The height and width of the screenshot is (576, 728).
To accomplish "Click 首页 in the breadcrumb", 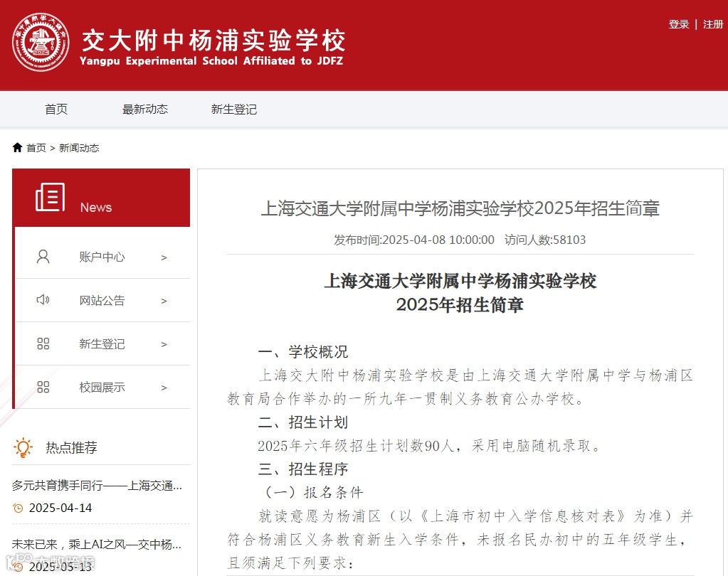I will point(36,147).
